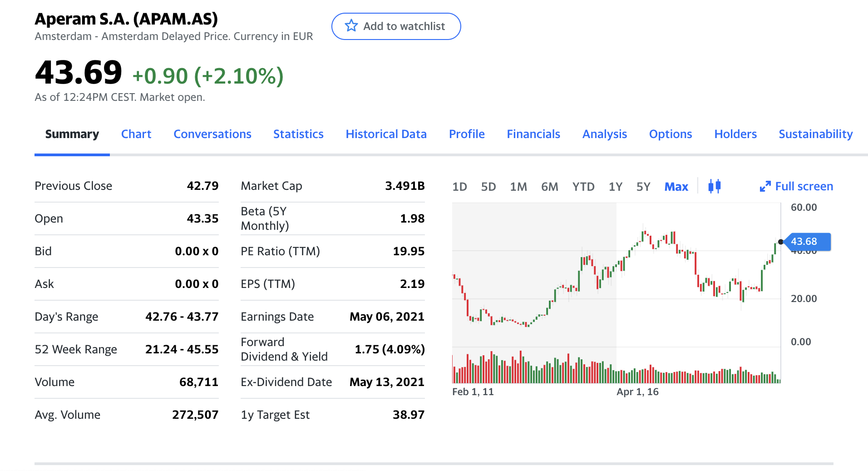Viewport: 868px width, 471px height.
Task: Click the 43.68 price marker on chart
Action: tap(807, 242)
